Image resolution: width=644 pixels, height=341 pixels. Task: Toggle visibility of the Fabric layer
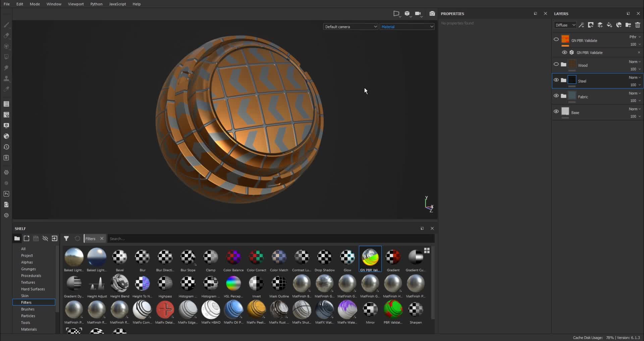tap(556, 96)
